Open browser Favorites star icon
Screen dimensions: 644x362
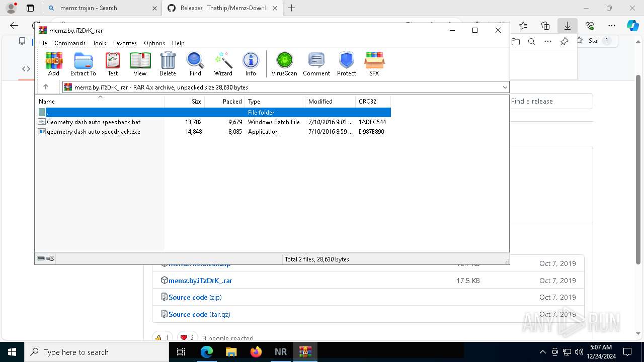pyautogui.click(x=523, y=26)
